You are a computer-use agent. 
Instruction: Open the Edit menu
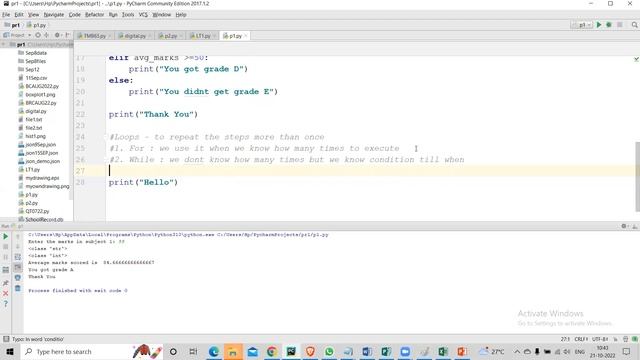click(x=19, y=15)
